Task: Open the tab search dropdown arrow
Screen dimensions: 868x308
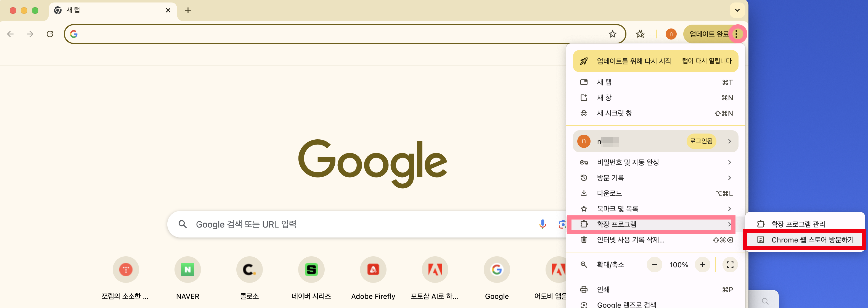Action: [737, 10]
